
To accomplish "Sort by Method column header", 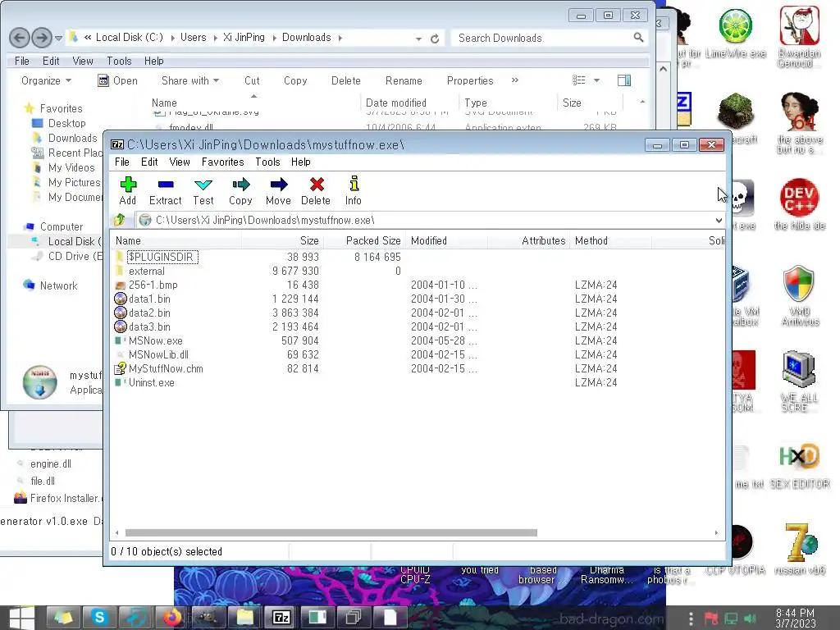I will pyautogui.click(x=610, y=240).
